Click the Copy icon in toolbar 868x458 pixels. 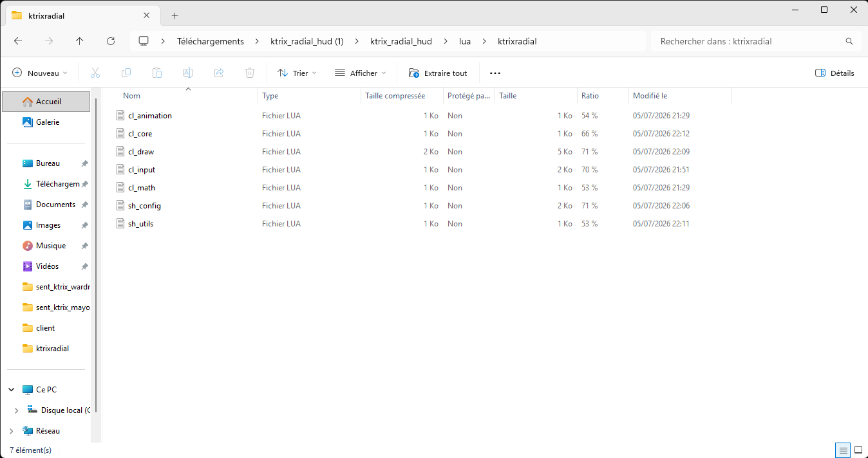126,73
